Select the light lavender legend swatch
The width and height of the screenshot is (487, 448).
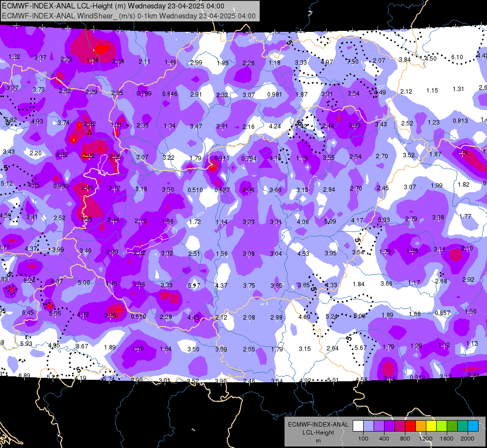[x=369, y=426]
